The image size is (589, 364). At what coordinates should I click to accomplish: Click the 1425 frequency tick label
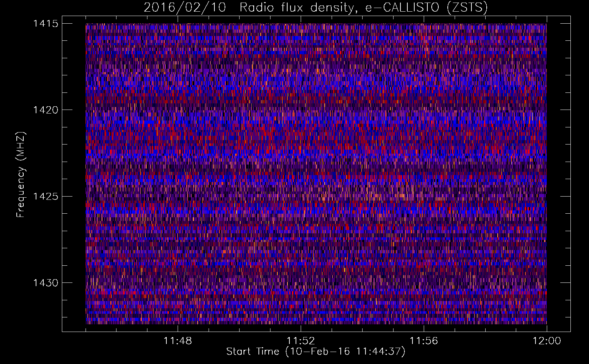tap(46, 197)
